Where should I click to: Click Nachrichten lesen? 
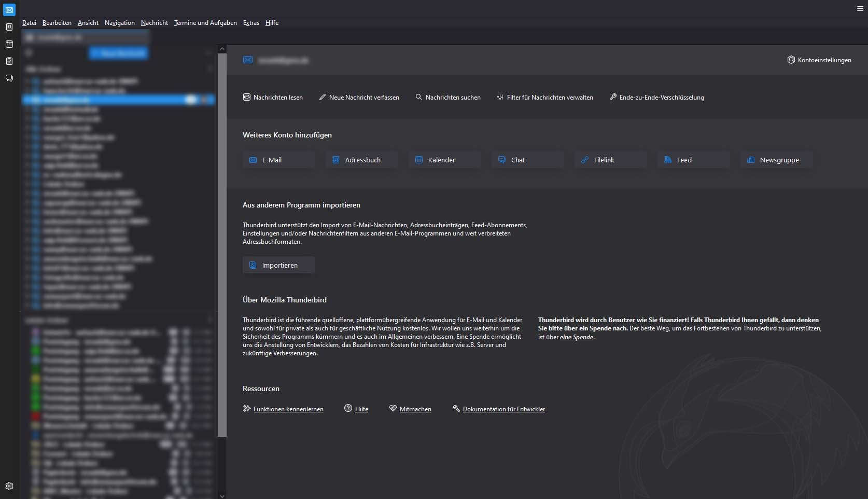coord(273,98)
